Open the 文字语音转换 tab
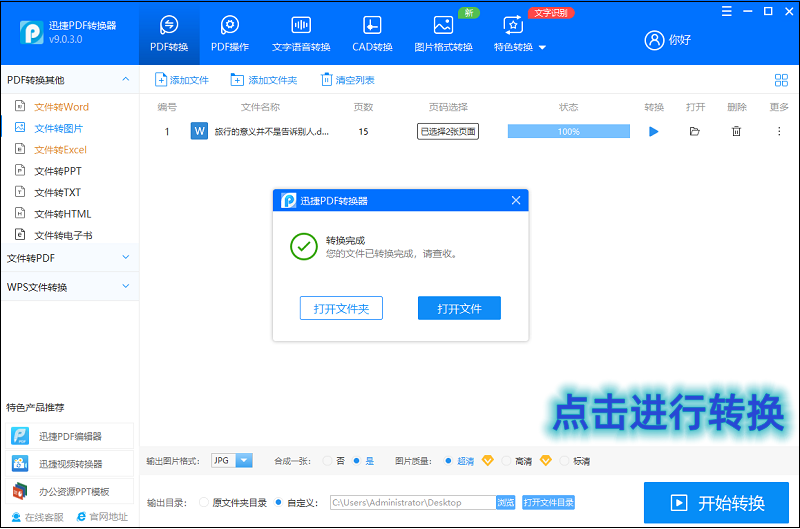The image size is (800, 529). click(x=301, y=34)
